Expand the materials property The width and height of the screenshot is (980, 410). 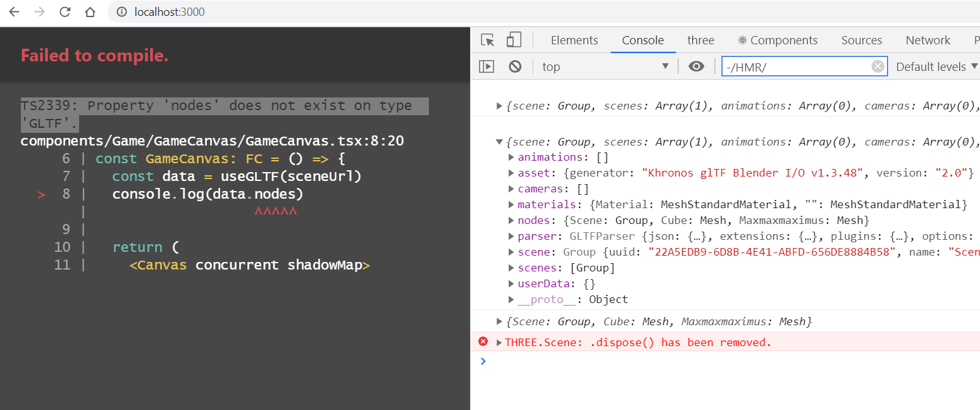(x=511, y=204)
